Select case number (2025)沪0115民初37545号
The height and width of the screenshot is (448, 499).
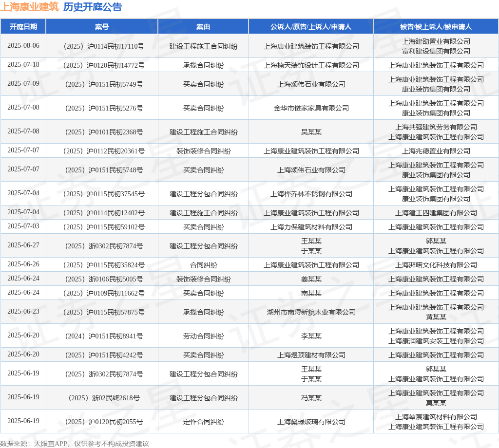coord(104,194)
